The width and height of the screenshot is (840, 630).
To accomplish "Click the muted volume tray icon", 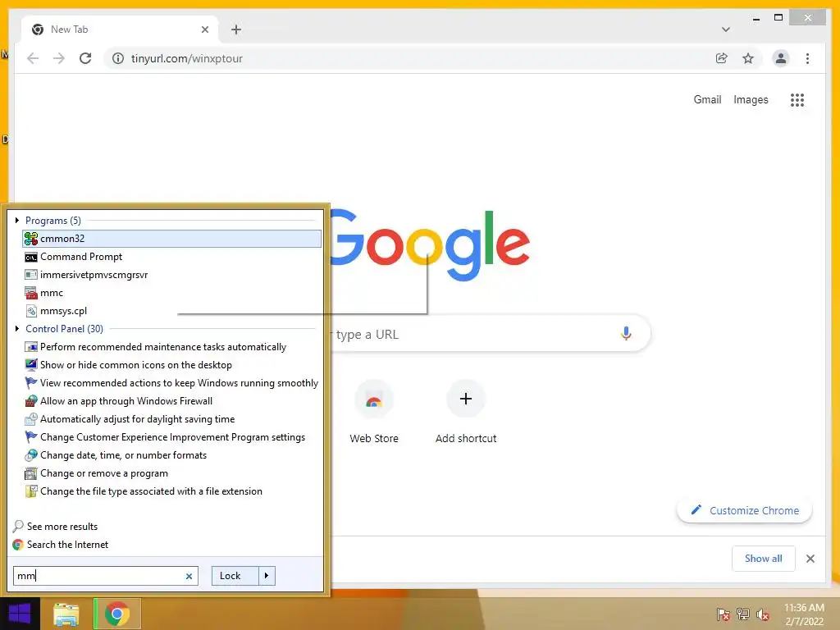I will pyautogui.click(x=762, y=614).
